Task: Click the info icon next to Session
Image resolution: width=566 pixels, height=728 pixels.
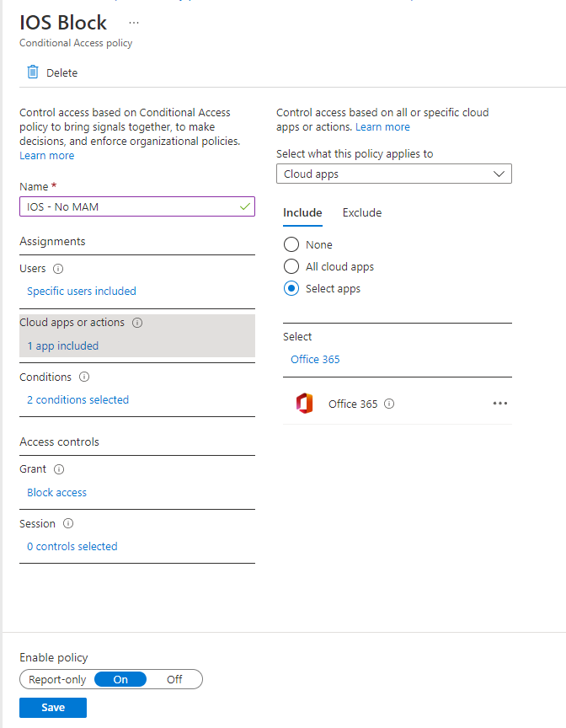Action: (68, 524)
